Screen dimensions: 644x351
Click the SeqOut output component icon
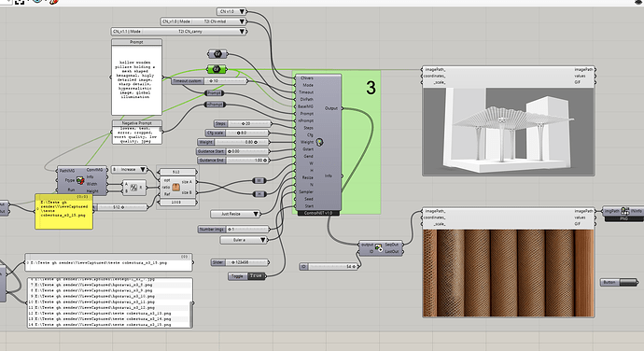coord(378,247)
